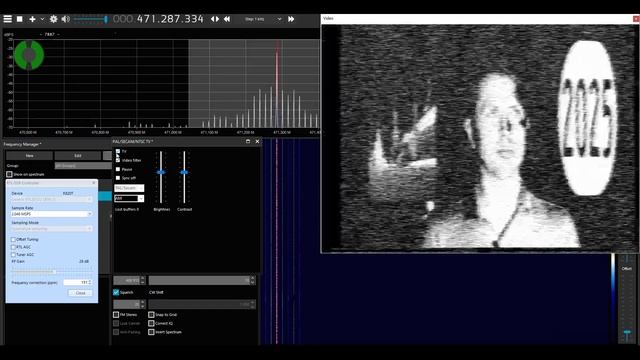Mute audio with the speaker icon

point(65,19)
